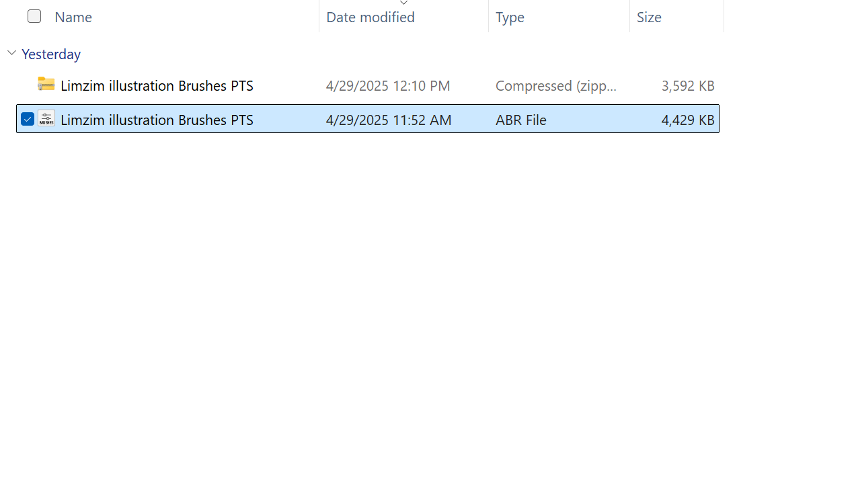
Task: Click the 4,429 KB size cell
Action: click(688, 120)
